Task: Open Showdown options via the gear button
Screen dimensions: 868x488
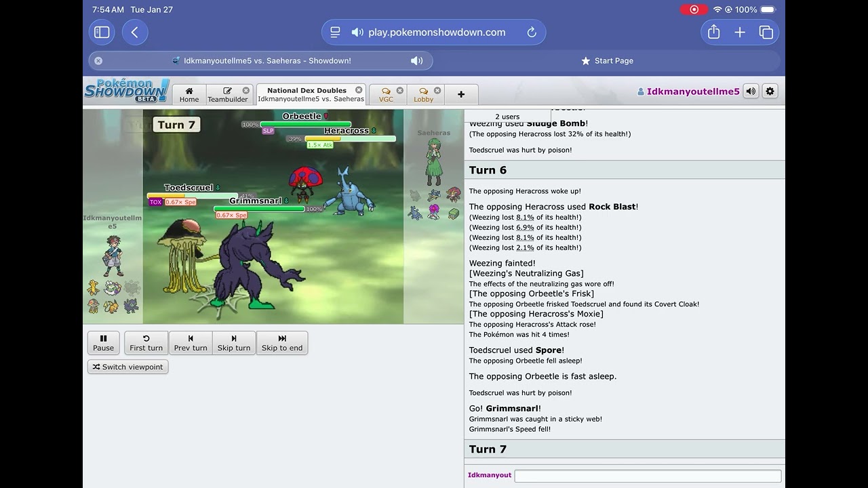Action: (770, 91)
